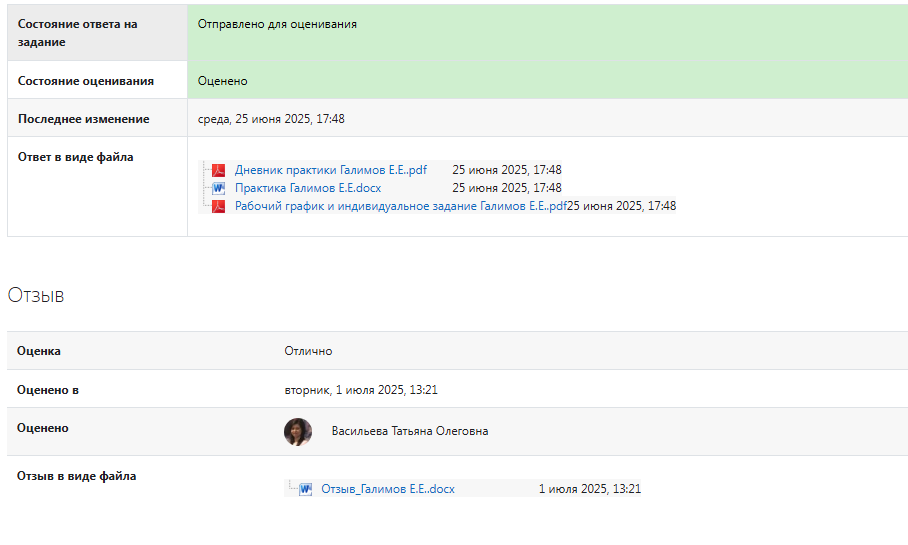
Task: Click the date beside the Отзыв_Галимов file
Action: (589, 489)
